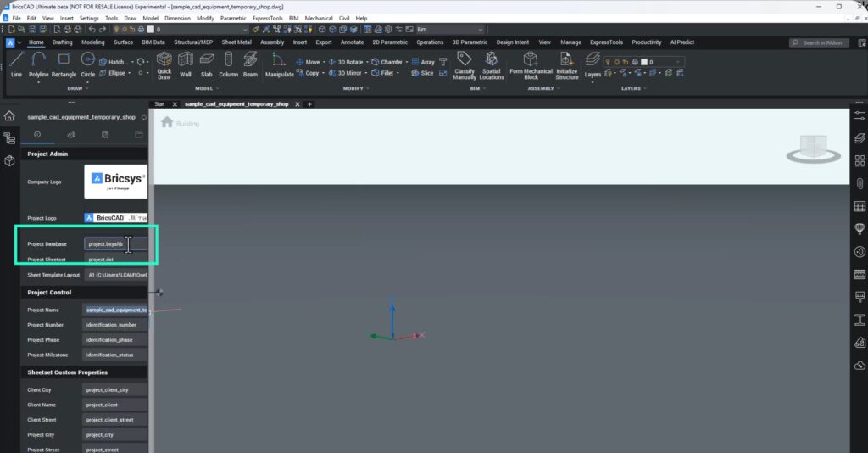Select the Slab tool
The image size is (868, 453).
point(207,64)
